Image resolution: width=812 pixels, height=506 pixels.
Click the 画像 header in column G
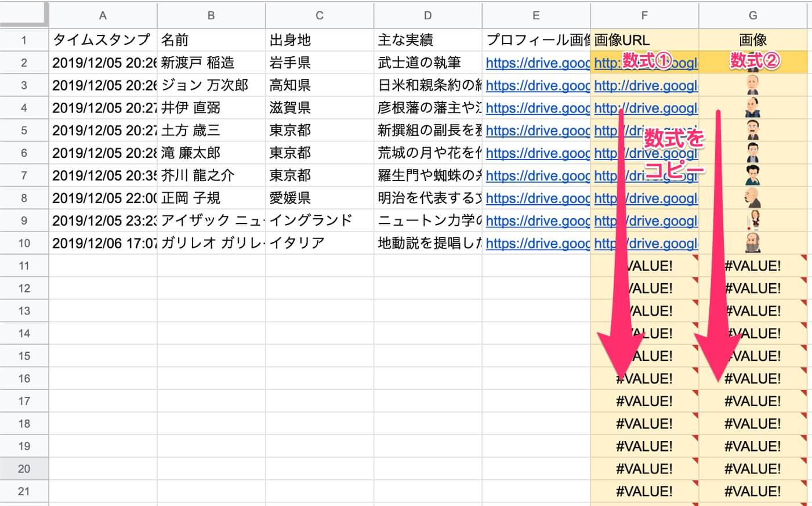(752, 40)
